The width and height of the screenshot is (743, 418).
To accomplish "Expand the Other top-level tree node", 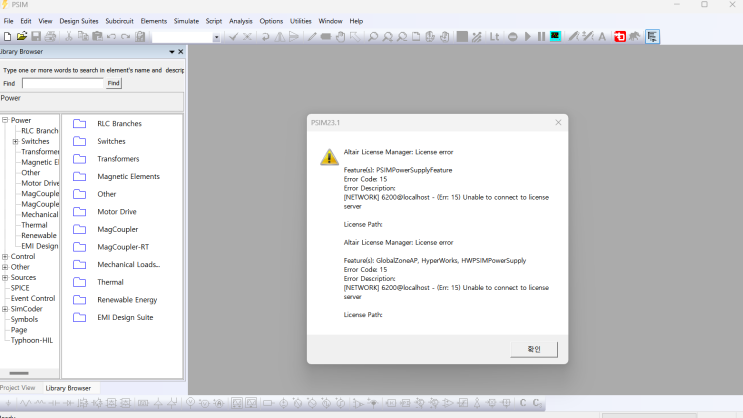I will [5, 267].
